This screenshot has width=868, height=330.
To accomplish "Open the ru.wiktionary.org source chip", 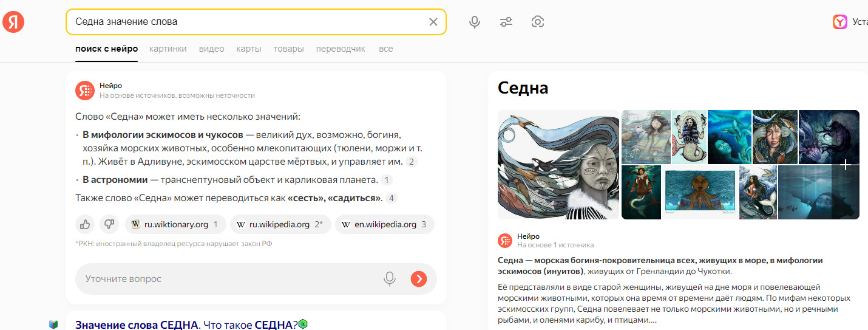I will coord(175,224).
